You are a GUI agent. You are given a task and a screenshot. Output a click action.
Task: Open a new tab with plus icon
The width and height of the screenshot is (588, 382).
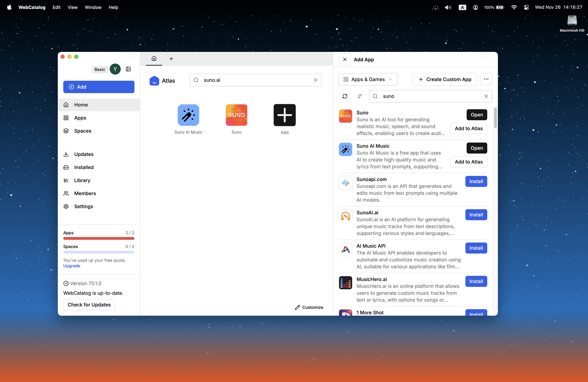click(171, 59)
